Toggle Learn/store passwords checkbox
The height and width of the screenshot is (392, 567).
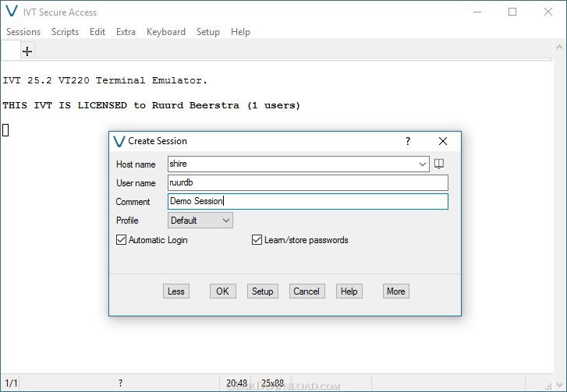click(257, 240)
